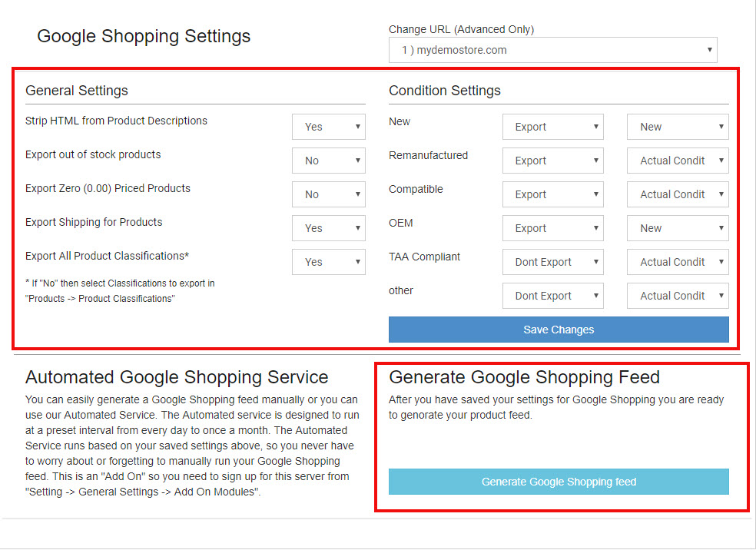Viewport: 756px width, 550px height.
Task: Open the Compatible export dropdown
Action: tap(552, 194)
